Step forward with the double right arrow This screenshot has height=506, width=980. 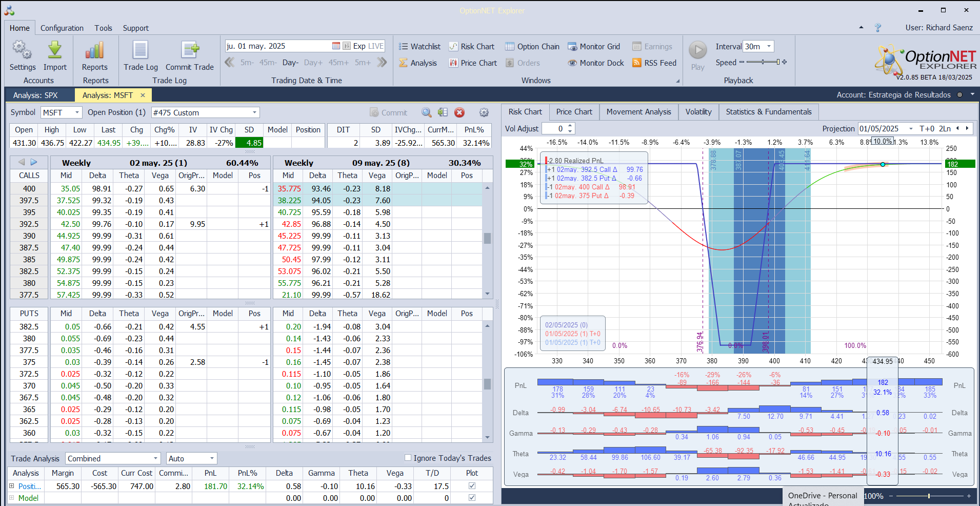[382, 63]
